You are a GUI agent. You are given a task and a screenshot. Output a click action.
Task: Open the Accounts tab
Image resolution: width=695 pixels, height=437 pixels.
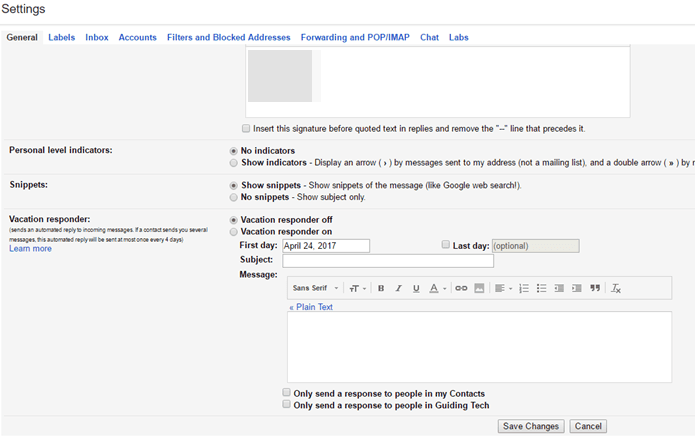(137, 38)
